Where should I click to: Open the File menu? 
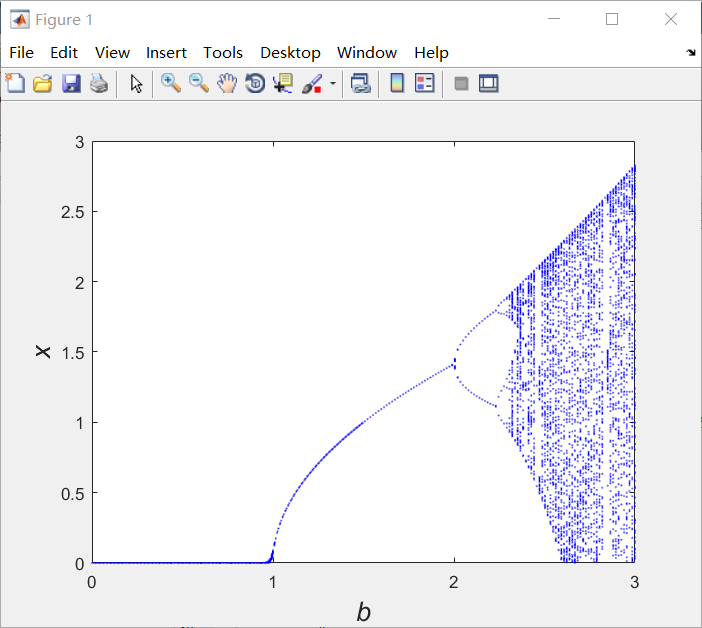click(x=21, y=53)
